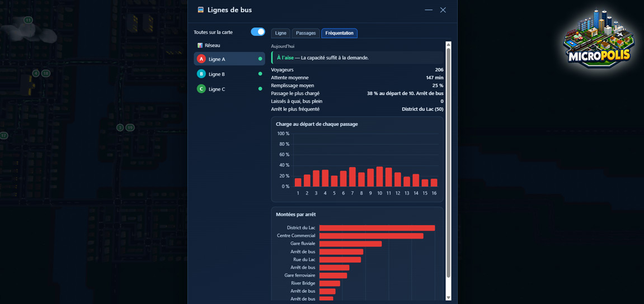This screenshot has height=304, width=644.
Task: Select the Fréquentation tab
Action: point(339,33)
